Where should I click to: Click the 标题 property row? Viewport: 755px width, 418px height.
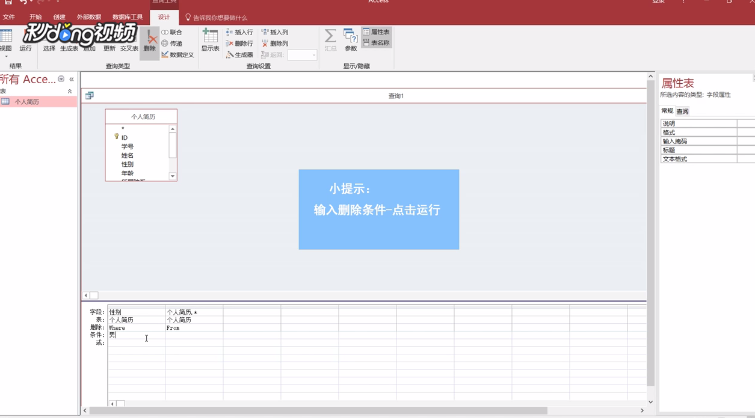click(x=707, y=150)
